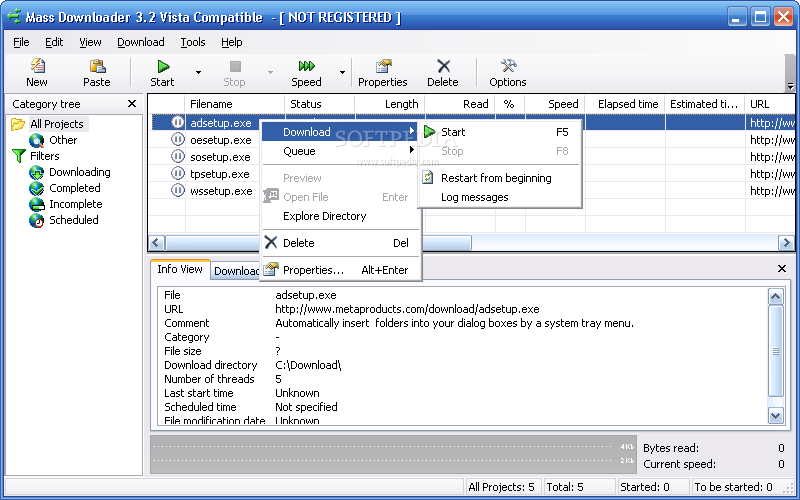Sort by Filename column header

(235, 104)
